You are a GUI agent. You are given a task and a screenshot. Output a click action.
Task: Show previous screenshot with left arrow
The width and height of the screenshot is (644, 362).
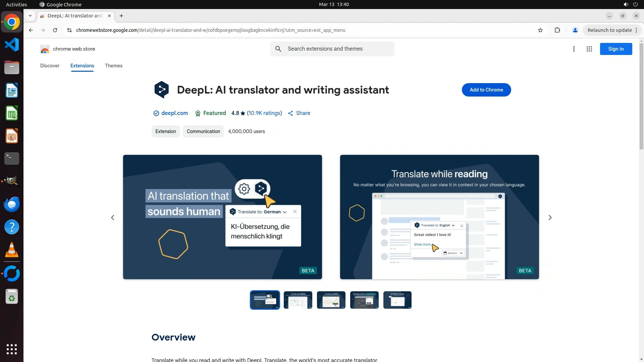point(113,218)
